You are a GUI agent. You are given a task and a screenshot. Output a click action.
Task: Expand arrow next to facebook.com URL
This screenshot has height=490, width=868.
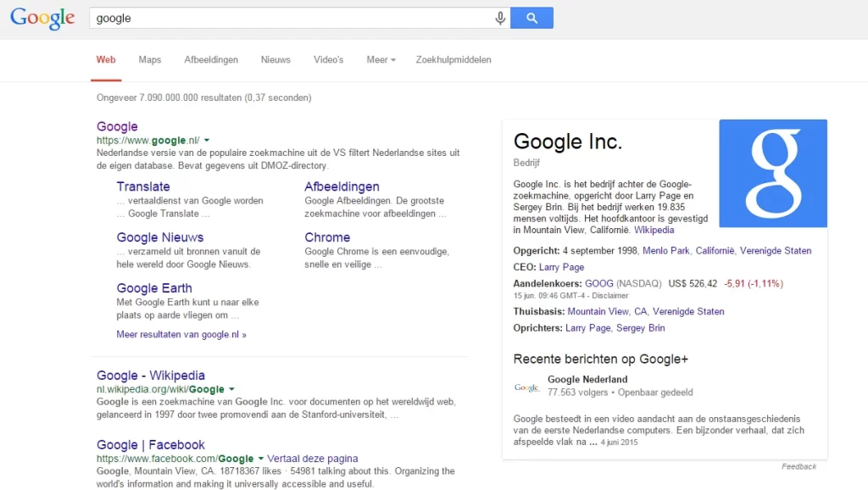pyautogui.click(x=261, y=459)
